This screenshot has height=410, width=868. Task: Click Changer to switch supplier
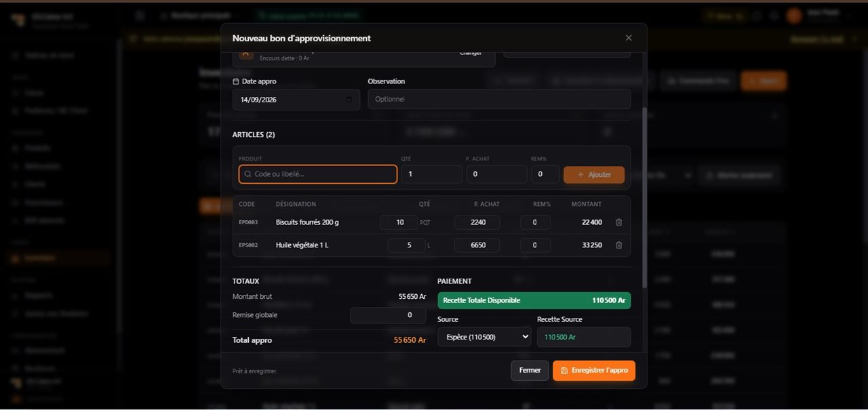[470, 53]
